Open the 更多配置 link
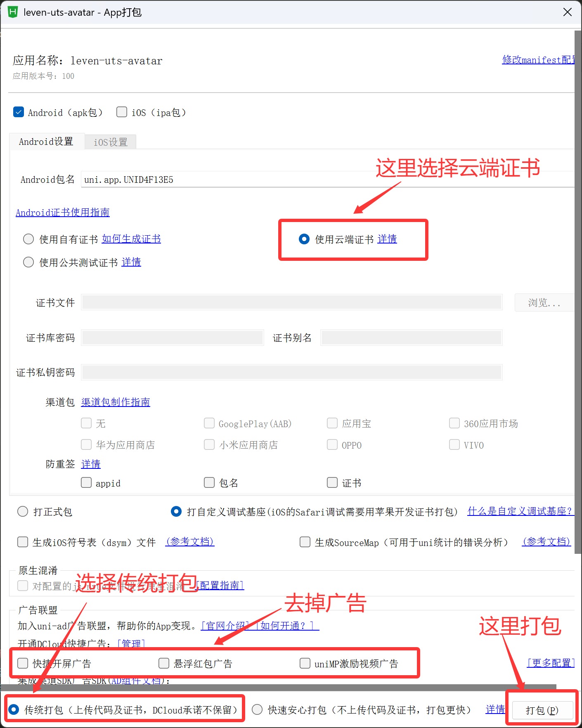582x728 pixels. [x=551, y=663]
